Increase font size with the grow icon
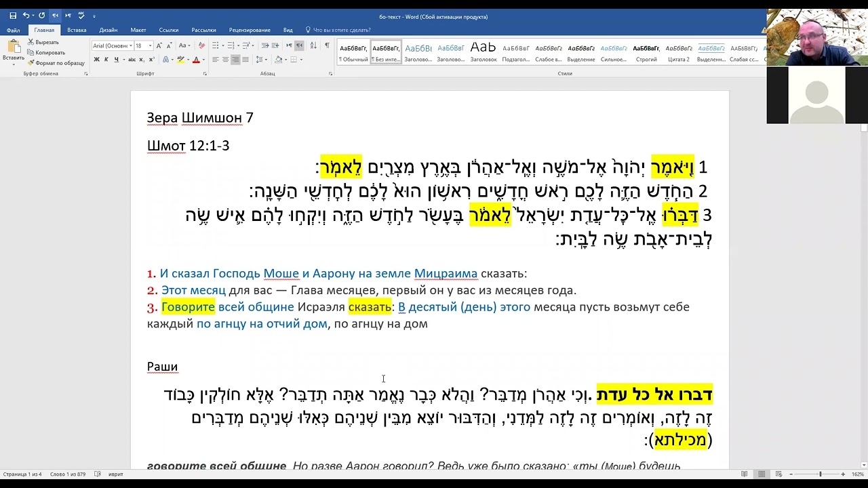The width and height of the screenshot is (868, 488). (159, 45)
